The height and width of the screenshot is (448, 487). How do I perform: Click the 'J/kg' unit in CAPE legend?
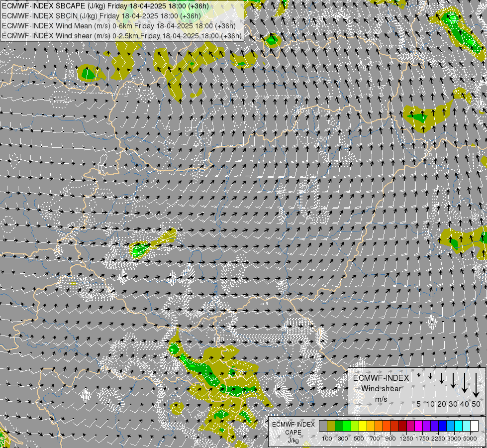pyautogui.click(x=293, y=441)
